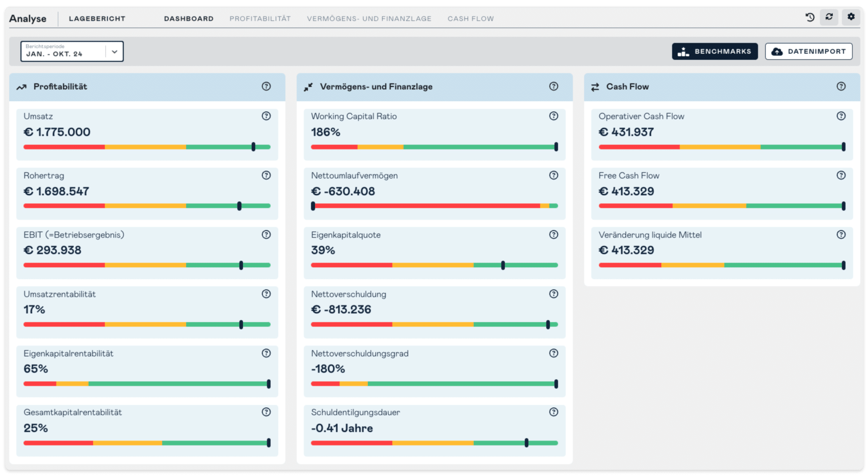Click the refresh sync icon
Screen dimensions: 868x476
(x=829, y=17)
